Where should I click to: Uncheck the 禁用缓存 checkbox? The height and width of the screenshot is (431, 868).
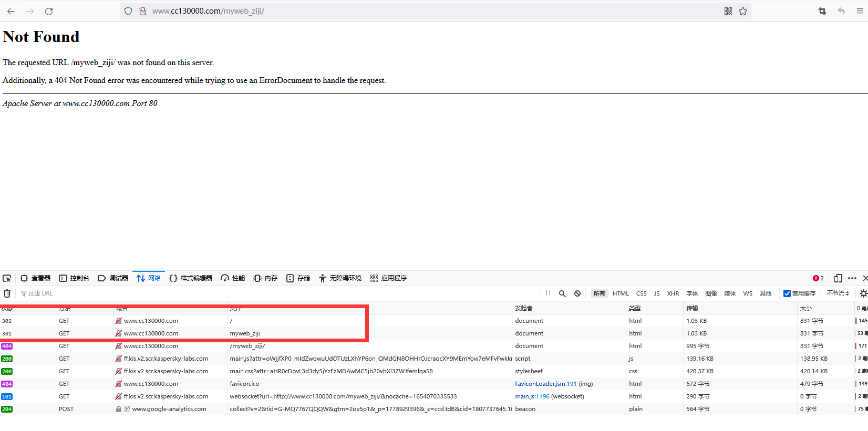click(787, 293)
